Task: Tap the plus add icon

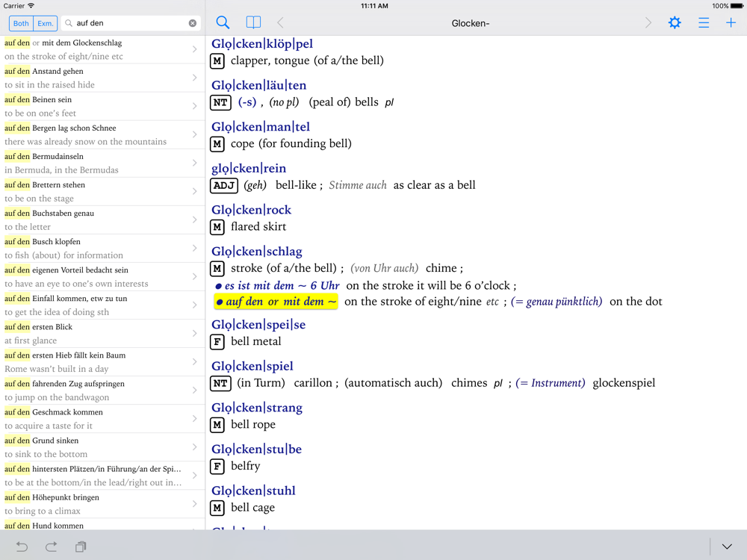Action: (731, 22)
